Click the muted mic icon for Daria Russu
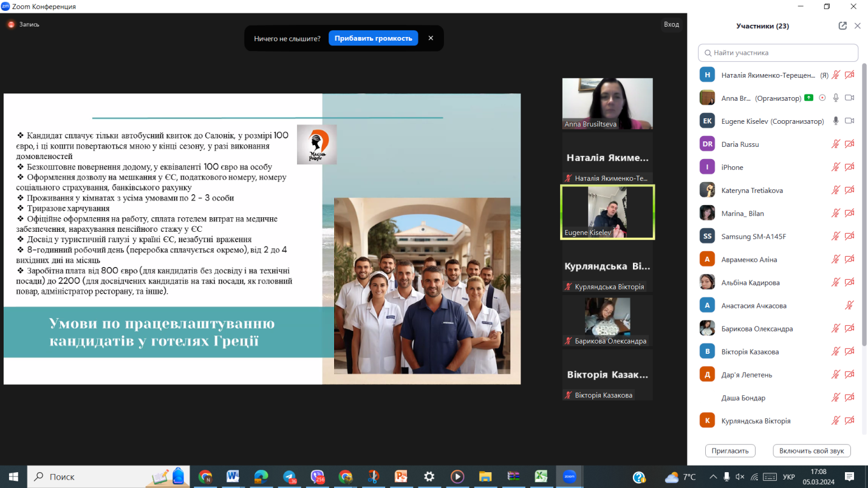This screenshot has height=488, width=868. pyautogui.click(x=836, y=144)
